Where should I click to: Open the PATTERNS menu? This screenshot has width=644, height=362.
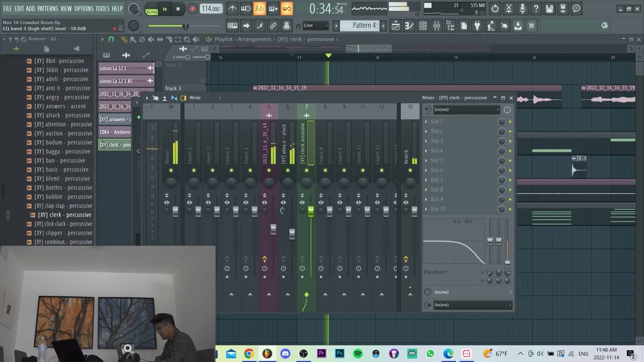(x=48, y=9)
